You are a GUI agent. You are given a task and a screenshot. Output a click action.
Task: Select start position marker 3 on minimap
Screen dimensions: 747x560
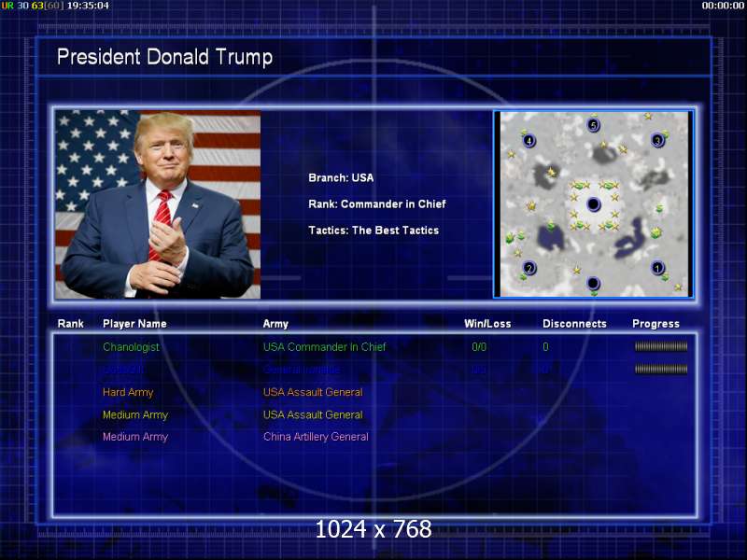tap(658, 140)
